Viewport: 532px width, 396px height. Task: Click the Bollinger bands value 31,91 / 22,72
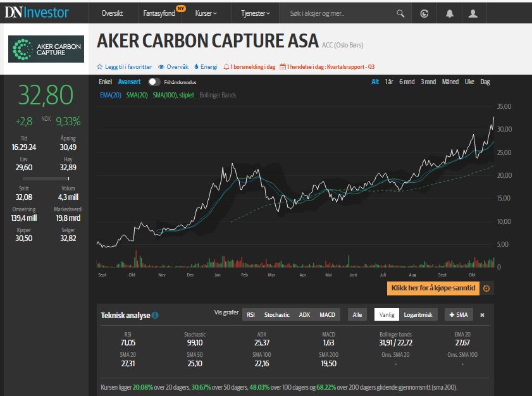point(395,343)
